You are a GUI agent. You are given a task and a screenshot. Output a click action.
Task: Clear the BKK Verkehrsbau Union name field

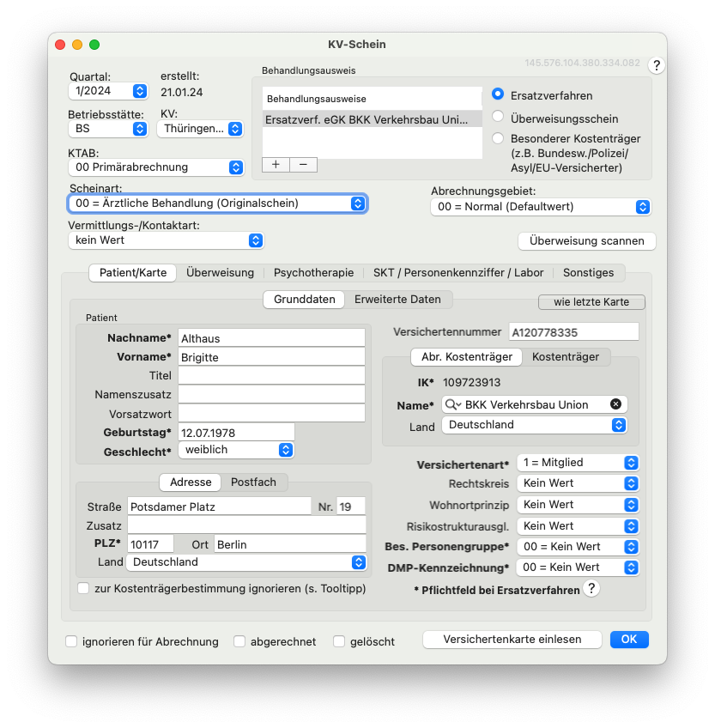(615, 404)
